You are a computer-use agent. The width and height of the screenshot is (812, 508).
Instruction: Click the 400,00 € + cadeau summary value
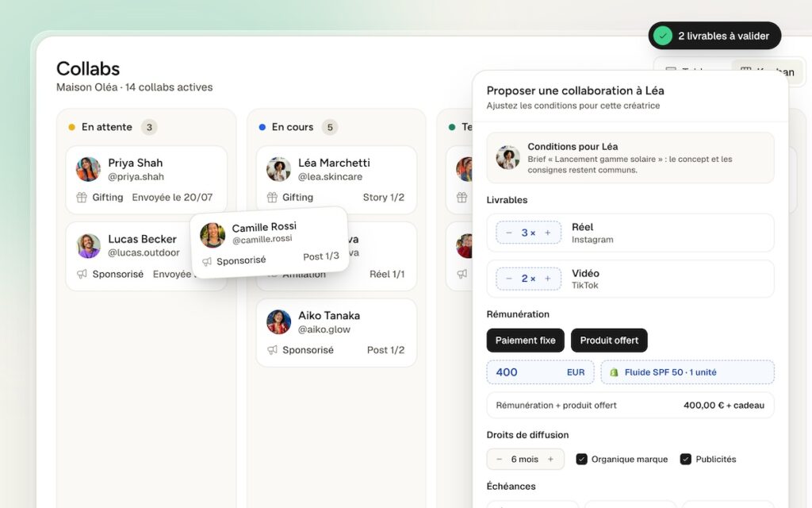coord(723,406)
